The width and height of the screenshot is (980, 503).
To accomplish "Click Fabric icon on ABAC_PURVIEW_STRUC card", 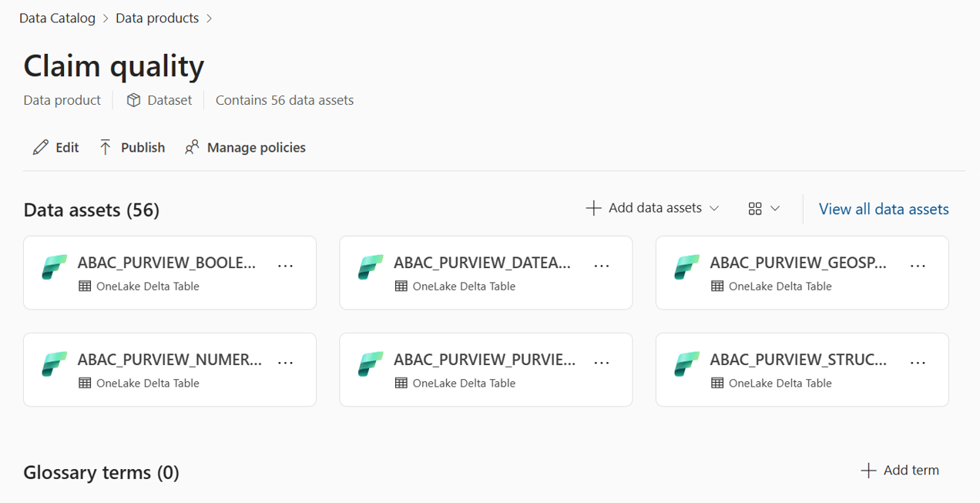I will click(687, 364).
